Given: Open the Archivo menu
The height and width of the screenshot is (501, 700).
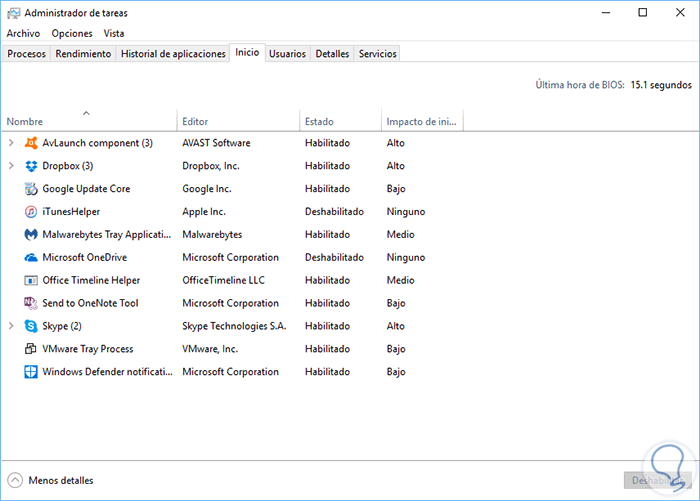Looking at the screenshot, I should [x=23, y=33].
